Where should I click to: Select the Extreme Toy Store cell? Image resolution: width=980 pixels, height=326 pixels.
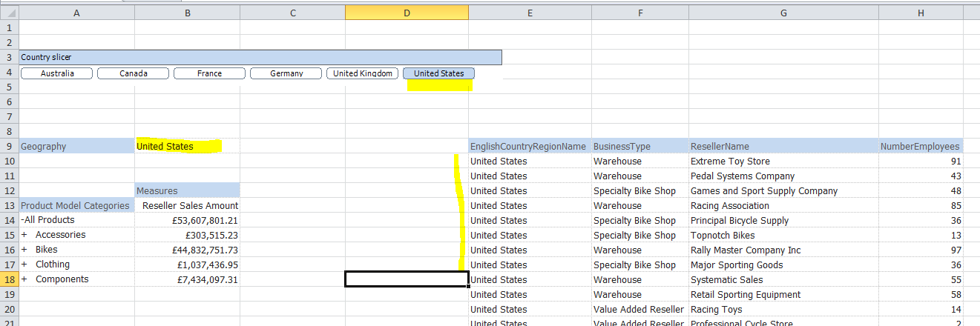(x=783, y=162)
